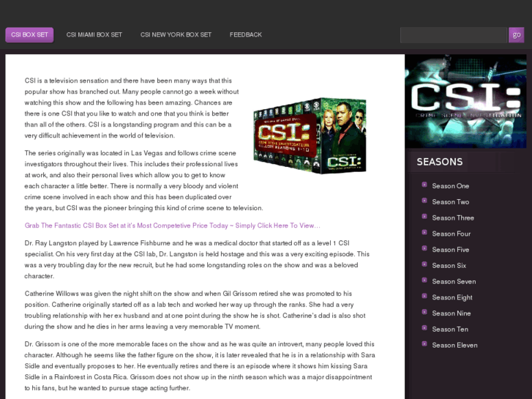Screen dimensions: 532x399
Task: Click the bullet icon beside Season Nine
Action: [424, 312]
